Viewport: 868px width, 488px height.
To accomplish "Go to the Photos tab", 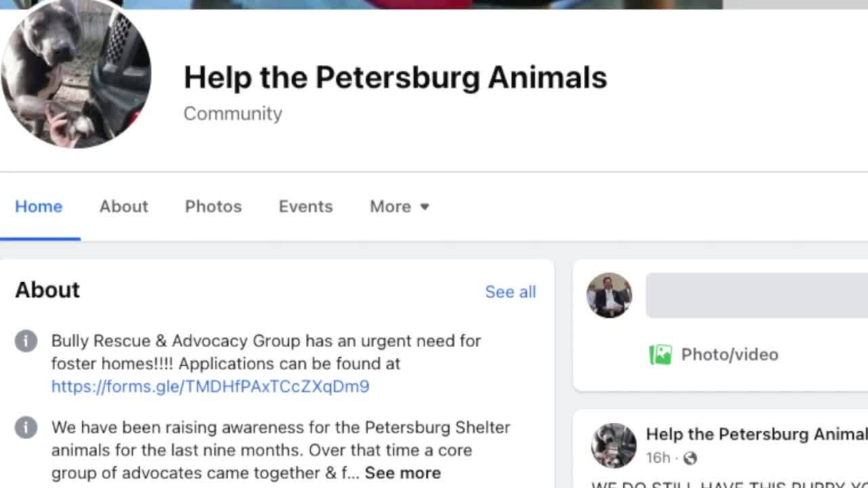I will pyautogui.click(x=213, y=207).
